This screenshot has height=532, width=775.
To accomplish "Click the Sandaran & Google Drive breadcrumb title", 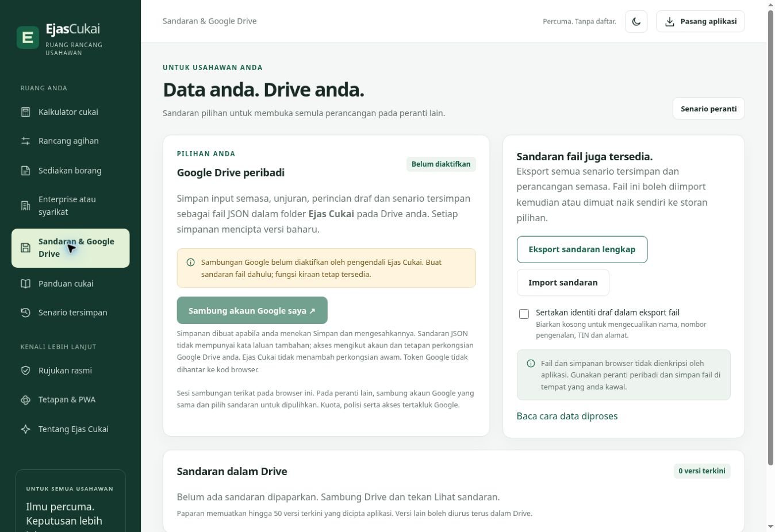I will [210, 21].
